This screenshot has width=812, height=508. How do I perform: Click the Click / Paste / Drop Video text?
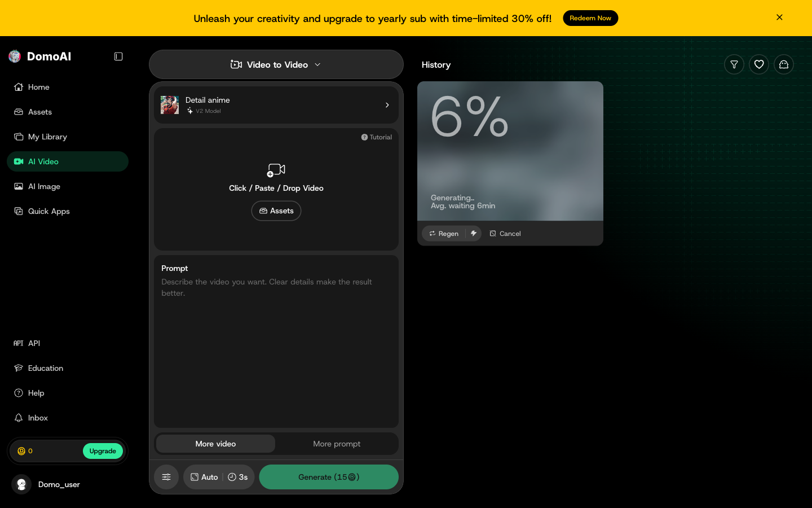276,188
